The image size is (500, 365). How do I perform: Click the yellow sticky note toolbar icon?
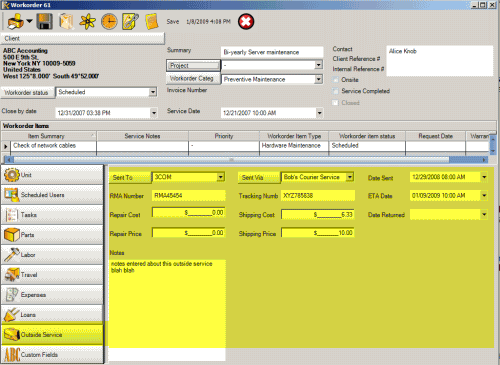coord(152,22)
